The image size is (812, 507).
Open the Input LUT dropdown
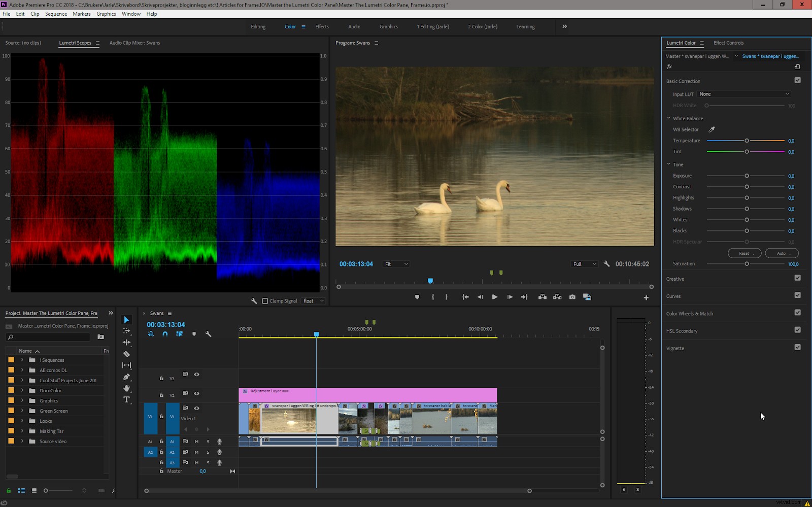[743, 94]
